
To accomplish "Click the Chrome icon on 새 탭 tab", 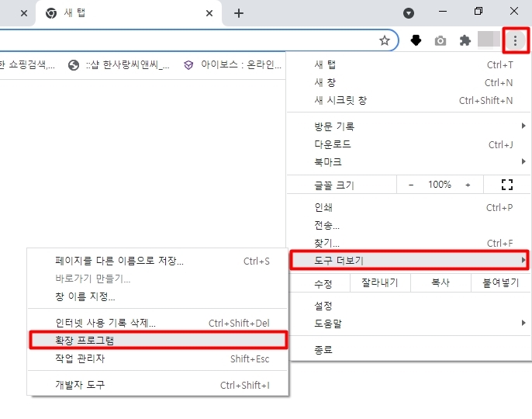I will (51, 13).
